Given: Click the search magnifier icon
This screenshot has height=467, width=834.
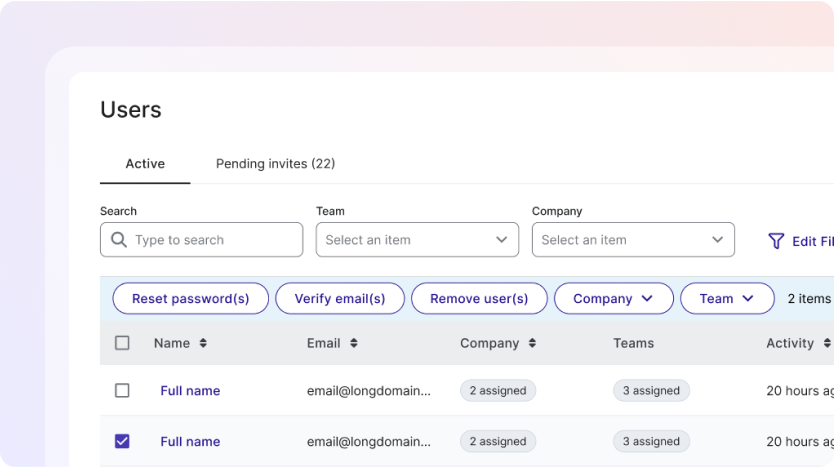Looking at the screenshot, I should 119,240.
